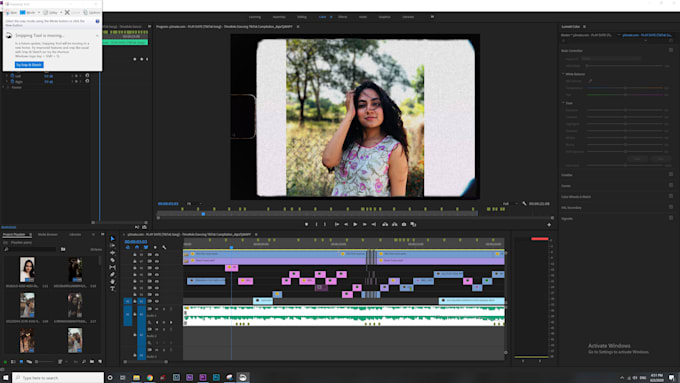Image resolution: width=680 pixels, height=383 pixels.
Task: Toggle Color Wheels & Match checkbox
Action: click(x=671, y=196)
